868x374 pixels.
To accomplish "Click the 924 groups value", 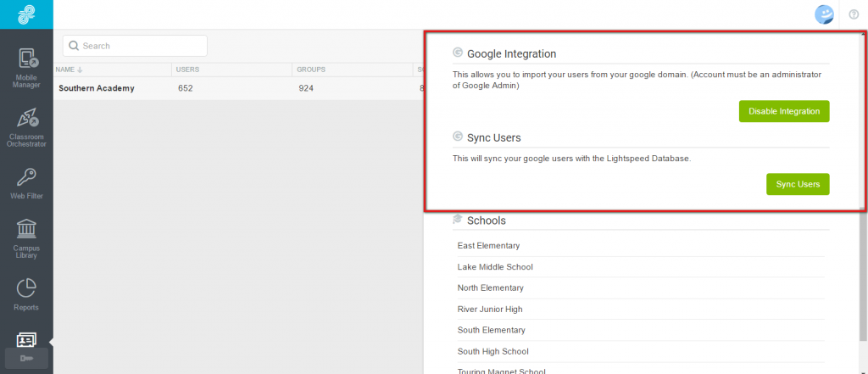I will pyautogui.click(x=306, y=88).
